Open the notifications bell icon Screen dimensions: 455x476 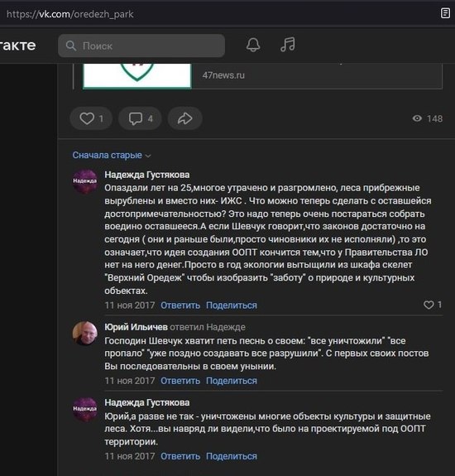click(x=253, y=46)
